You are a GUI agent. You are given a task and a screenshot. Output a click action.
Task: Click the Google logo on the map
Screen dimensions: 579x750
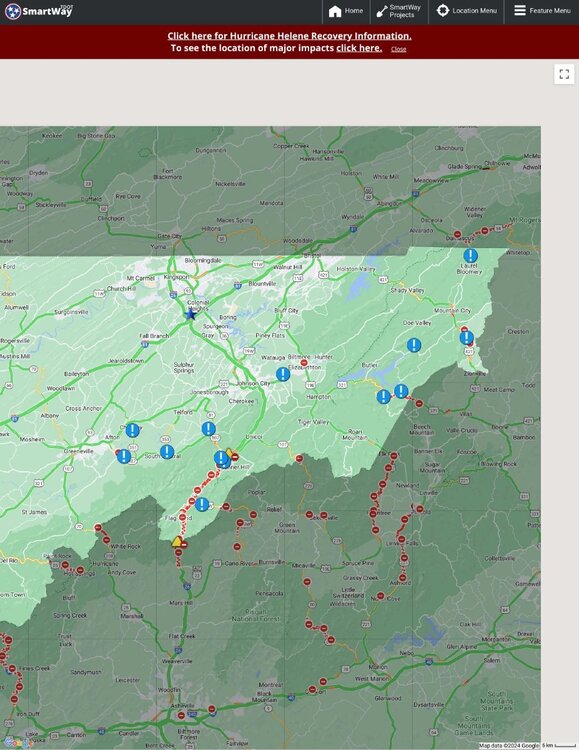tap(16, 743)
